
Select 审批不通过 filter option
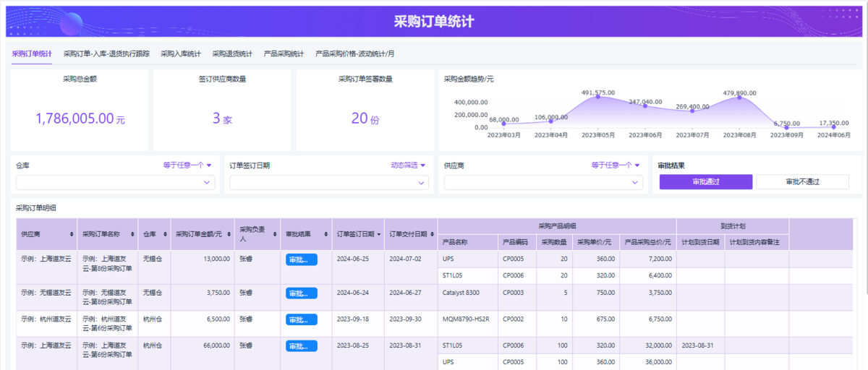click(x=802, y=182)
